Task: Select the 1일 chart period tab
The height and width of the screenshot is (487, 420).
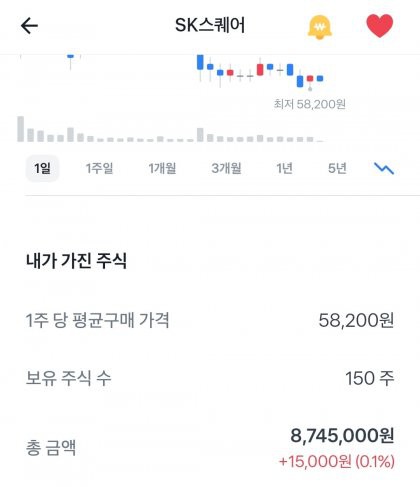Action: pyautogui.click(x=42, y=168)
